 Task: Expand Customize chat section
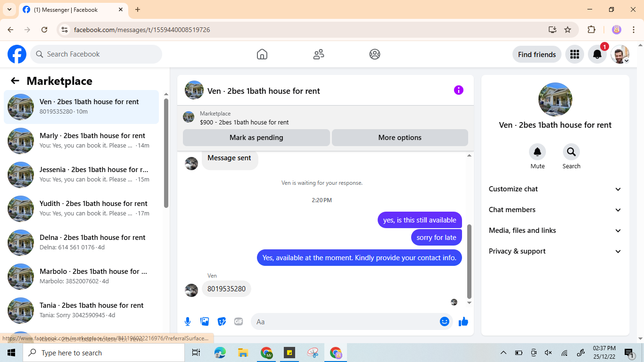(x=555, y=189)
